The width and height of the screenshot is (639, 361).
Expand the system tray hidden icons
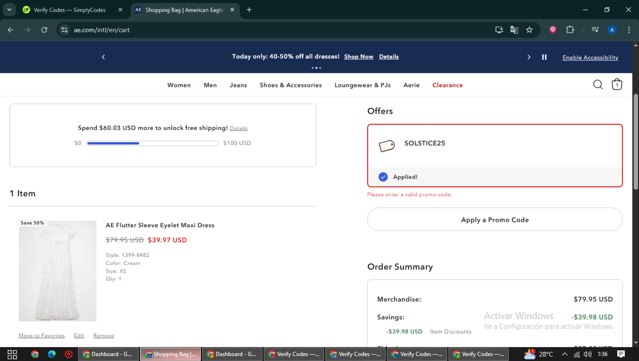pyautogui.click(x=564, y=354)
